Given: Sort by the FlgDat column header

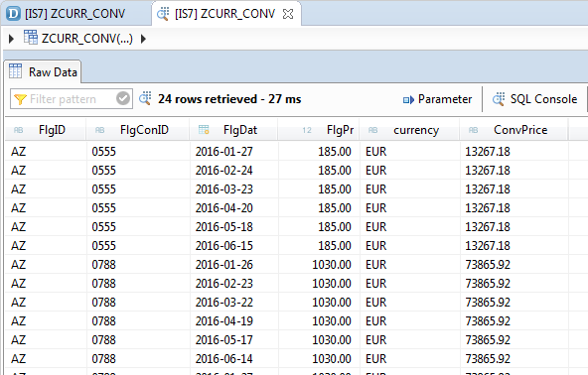Looking at the screenshot, I should [x=233, y=130].
